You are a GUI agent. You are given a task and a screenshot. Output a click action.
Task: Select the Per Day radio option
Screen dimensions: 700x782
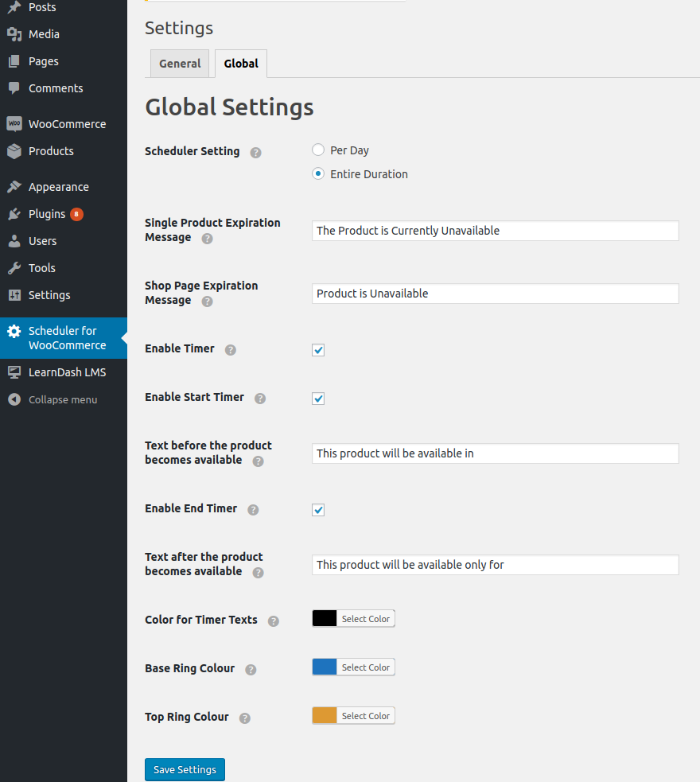pyautogui.click(x=318, y=150)
